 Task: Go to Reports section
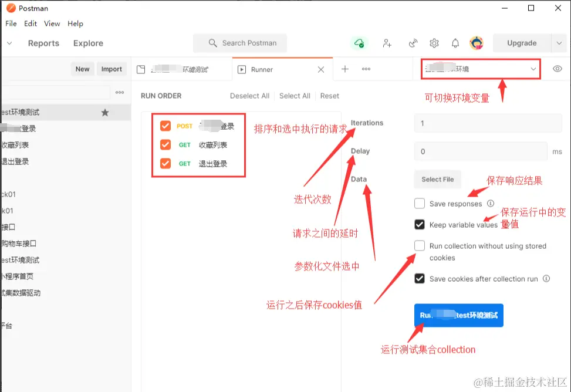(x=43, y=43)
